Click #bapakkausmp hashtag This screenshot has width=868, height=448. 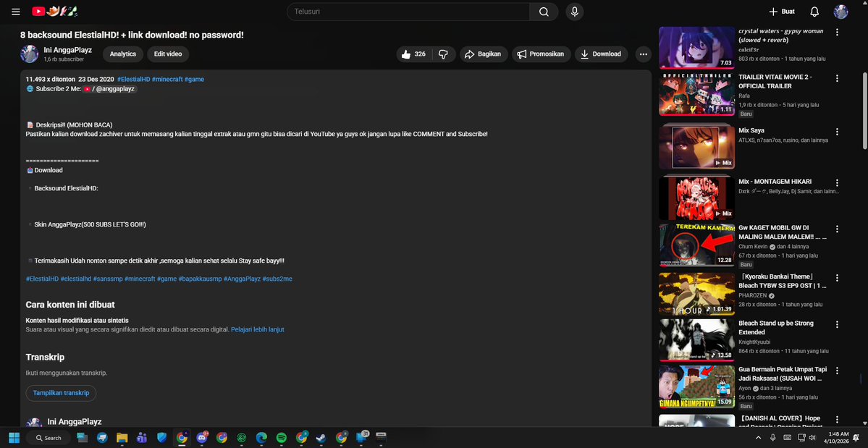200,279
